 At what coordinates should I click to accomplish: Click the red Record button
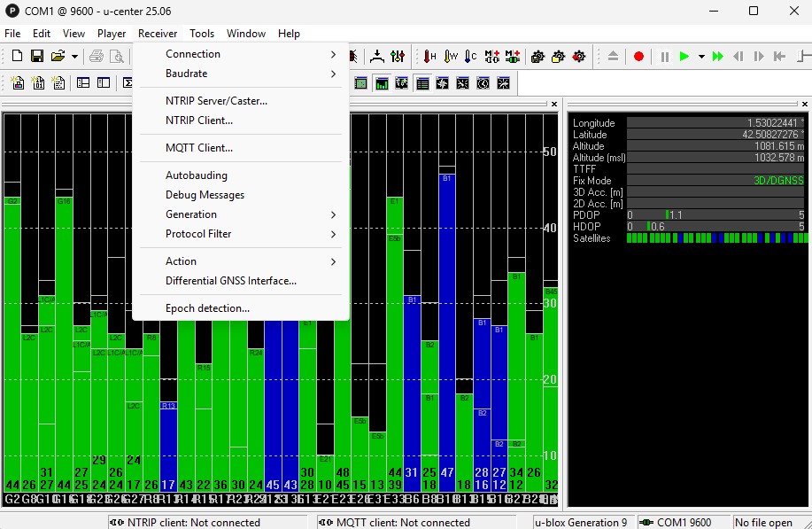[638, 56]
